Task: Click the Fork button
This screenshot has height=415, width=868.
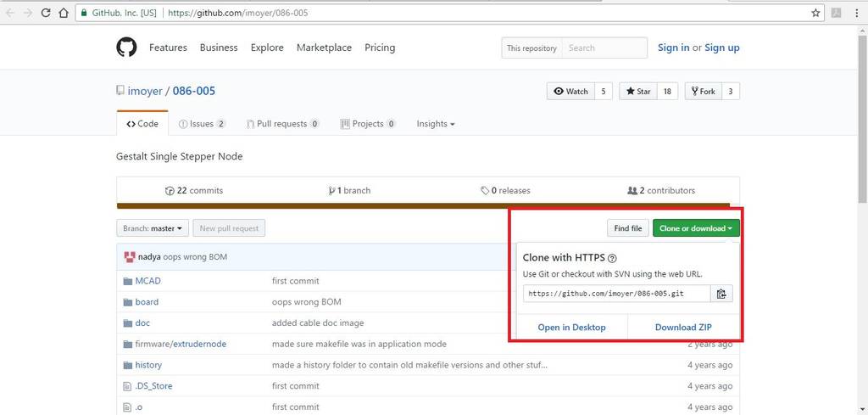Action: [x=703, y=92]
